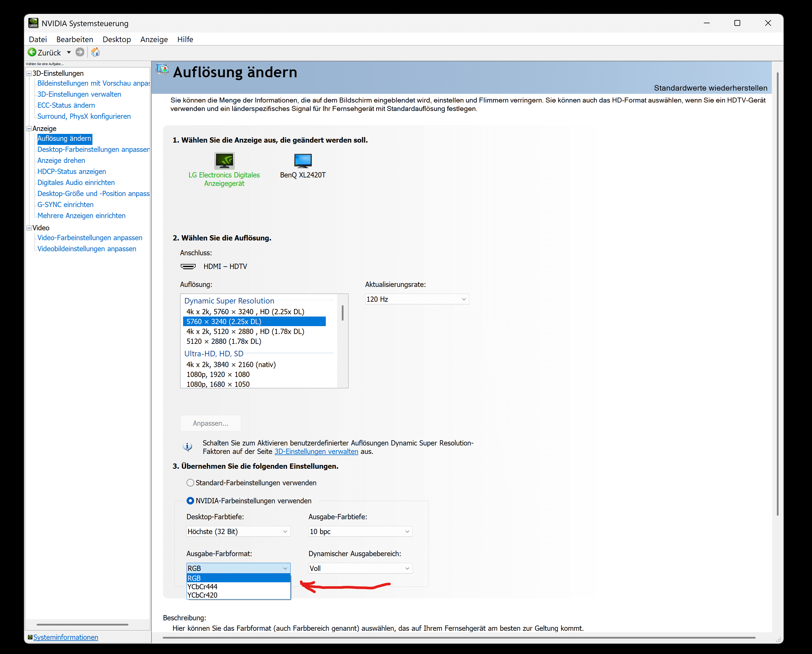Open the Desktop menu
The height and width of the screenshot is (654, 812).
117,39
